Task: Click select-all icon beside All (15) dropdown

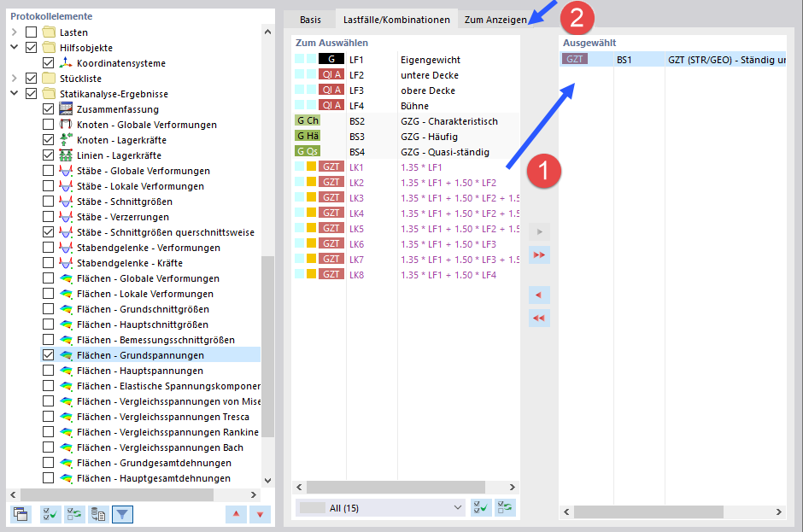Action: tap(481, 507)
